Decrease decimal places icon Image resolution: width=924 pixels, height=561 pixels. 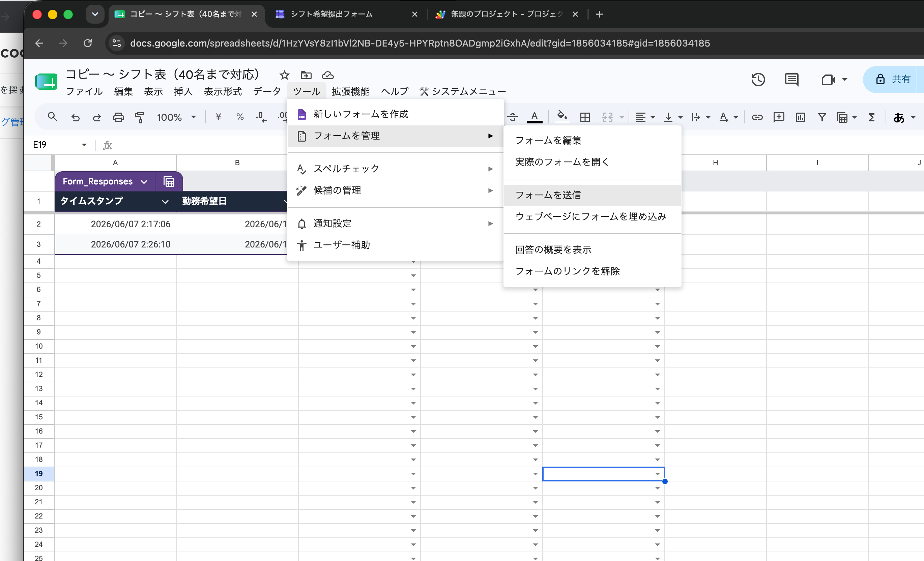click(261, 117)
